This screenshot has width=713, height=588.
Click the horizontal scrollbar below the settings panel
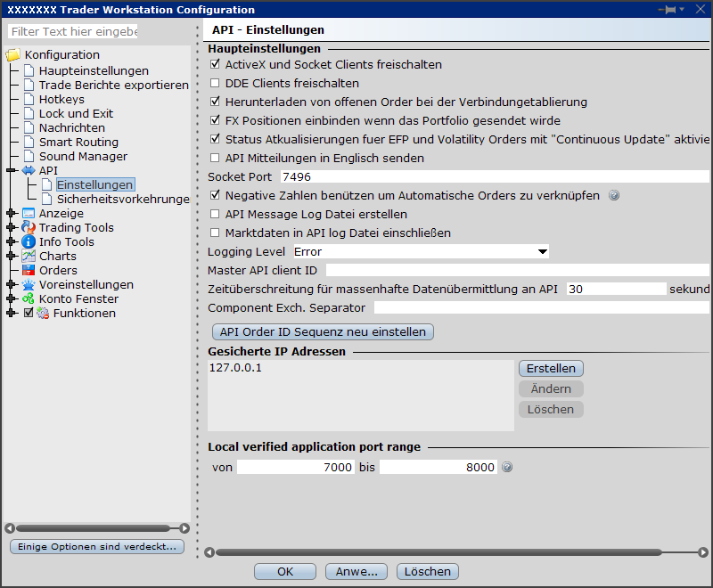[x=455, y=552]
